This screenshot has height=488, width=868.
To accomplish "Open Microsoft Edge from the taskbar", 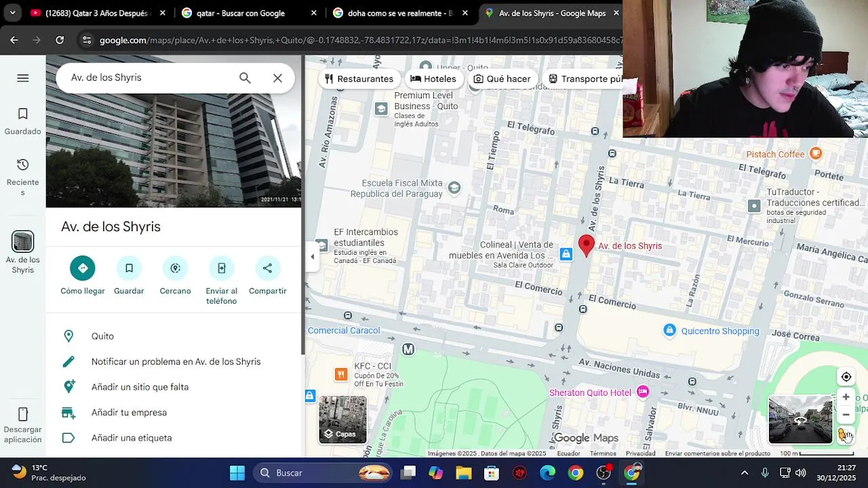I will point(547,472).
